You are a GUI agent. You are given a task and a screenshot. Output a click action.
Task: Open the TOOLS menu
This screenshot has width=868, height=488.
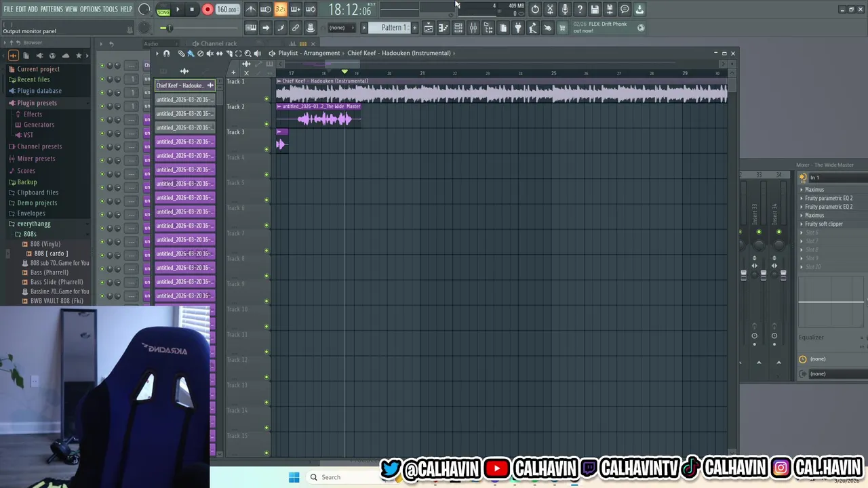(x=110, y=9)
